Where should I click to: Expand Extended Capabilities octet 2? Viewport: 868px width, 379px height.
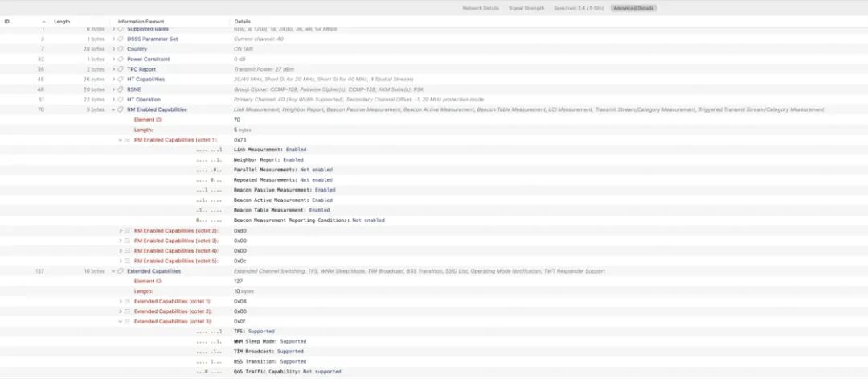point(120,311)
